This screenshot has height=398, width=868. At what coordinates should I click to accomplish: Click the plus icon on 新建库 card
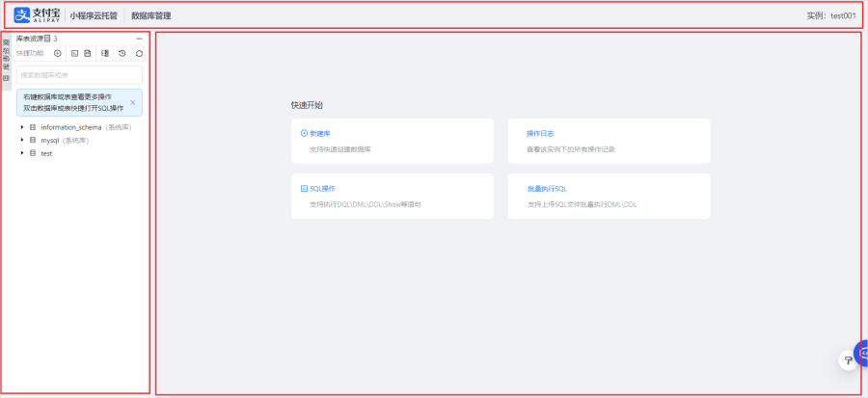coord(304,133)
